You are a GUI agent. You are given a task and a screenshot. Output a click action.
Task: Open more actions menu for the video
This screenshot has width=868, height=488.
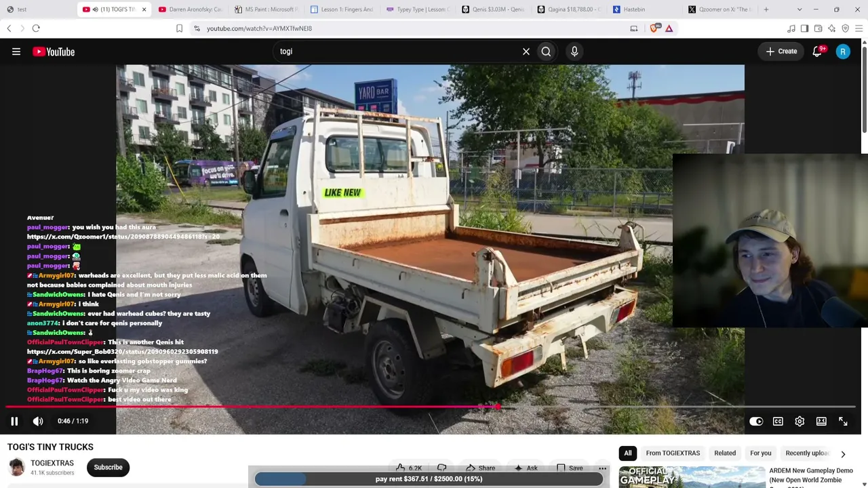[x=602, y=468]
